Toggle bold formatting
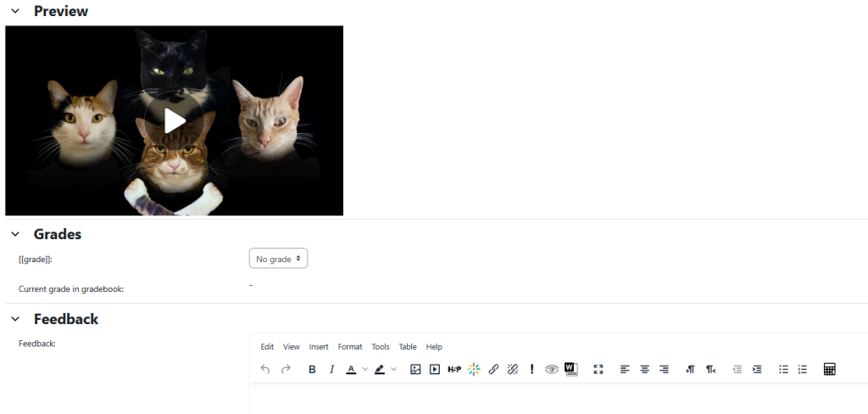Image resolution: width=868 pixels, height=414 pixels. tap(312, 370)
